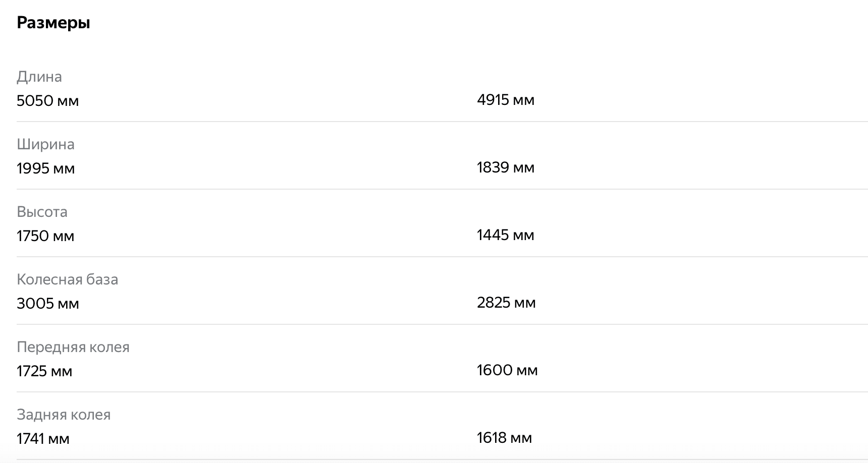Screen dimensions: 868x463
Task: Select the 1839 мм width value
Action: [505, 167]
